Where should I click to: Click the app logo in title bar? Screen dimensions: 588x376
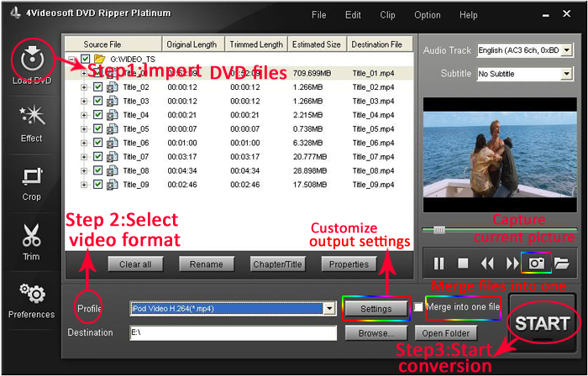15,14
